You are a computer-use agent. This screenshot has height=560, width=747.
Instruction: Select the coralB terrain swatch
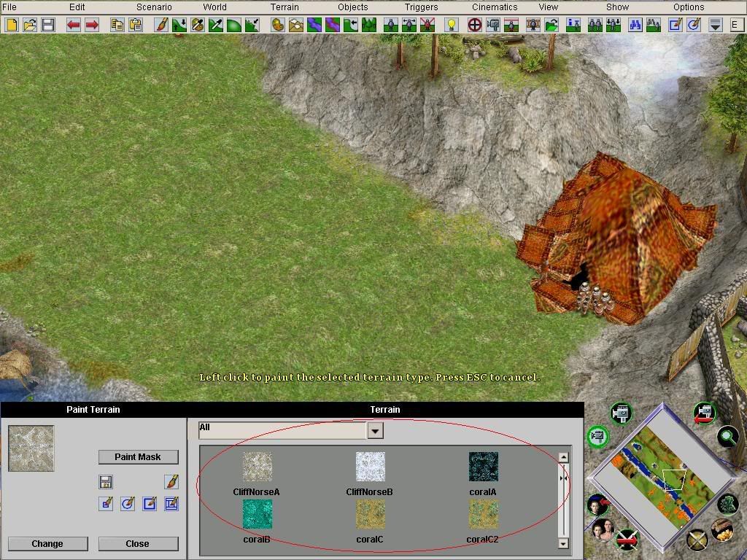click(258, 515)
